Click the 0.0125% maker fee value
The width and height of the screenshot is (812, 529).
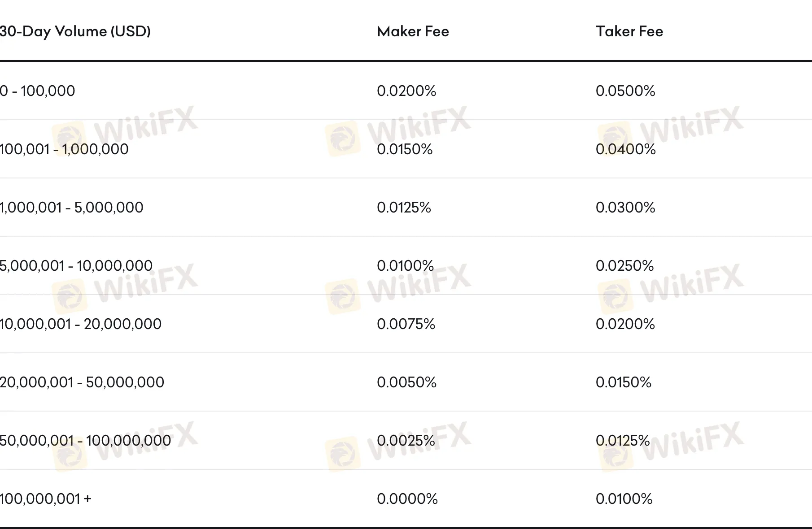point(404,208)
